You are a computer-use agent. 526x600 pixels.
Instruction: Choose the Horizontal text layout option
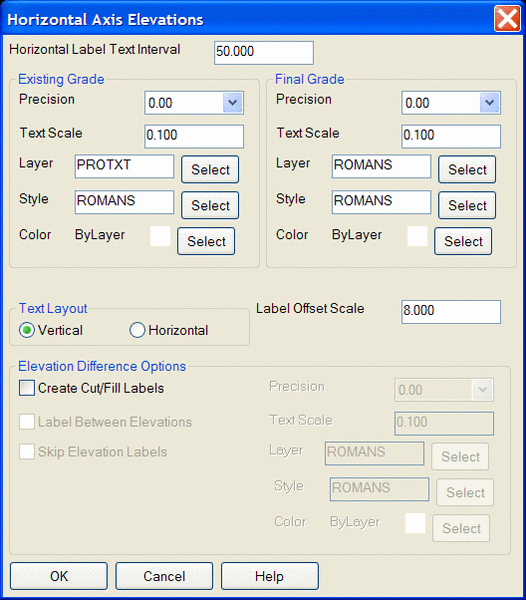137,330
